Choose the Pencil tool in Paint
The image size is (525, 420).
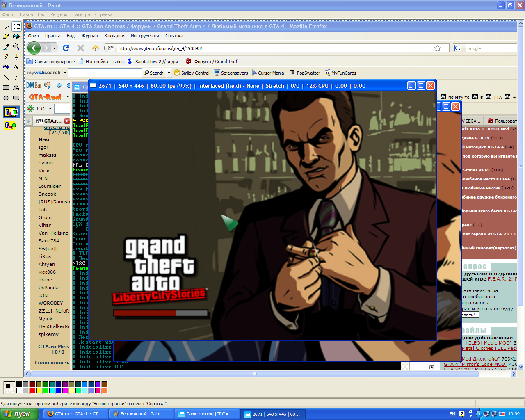[6, 57]
